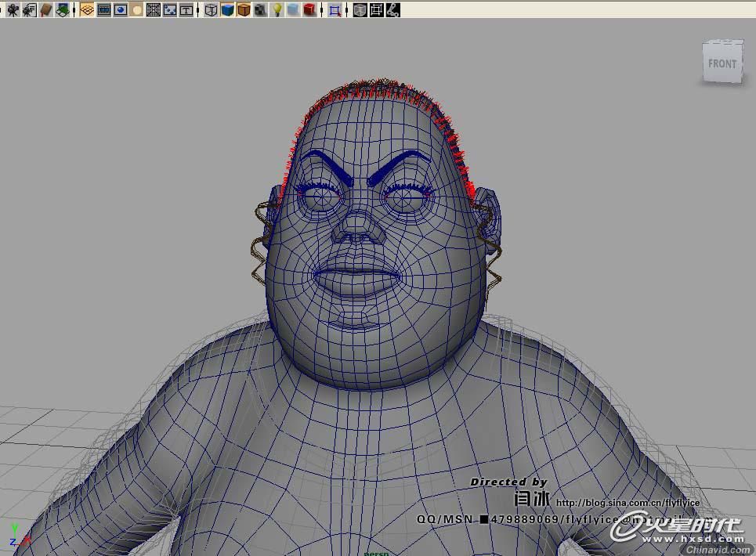Open the camera attributes editor
Screen dimensions: 756x556
coord(30,9)
